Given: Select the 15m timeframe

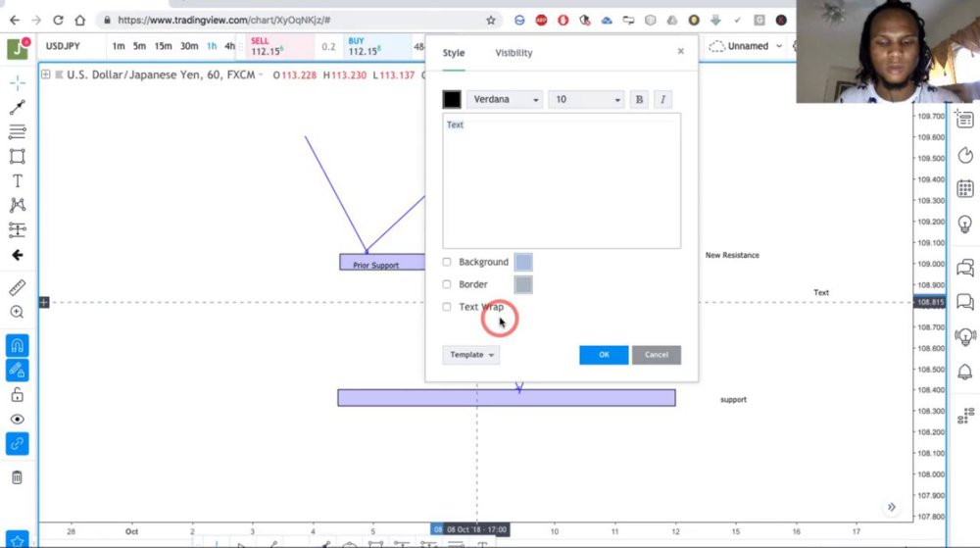Looking at the screenshot, I should coord(163,46).
